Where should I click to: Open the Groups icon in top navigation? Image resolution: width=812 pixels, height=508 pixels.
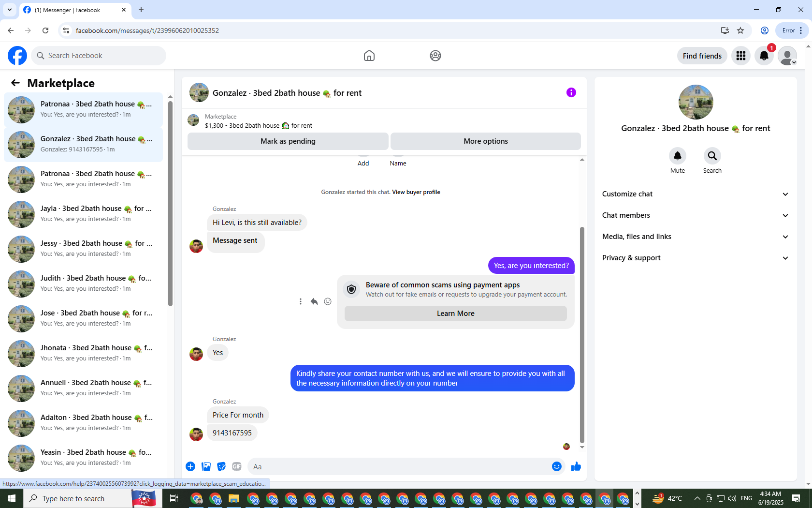pos(435,56)
